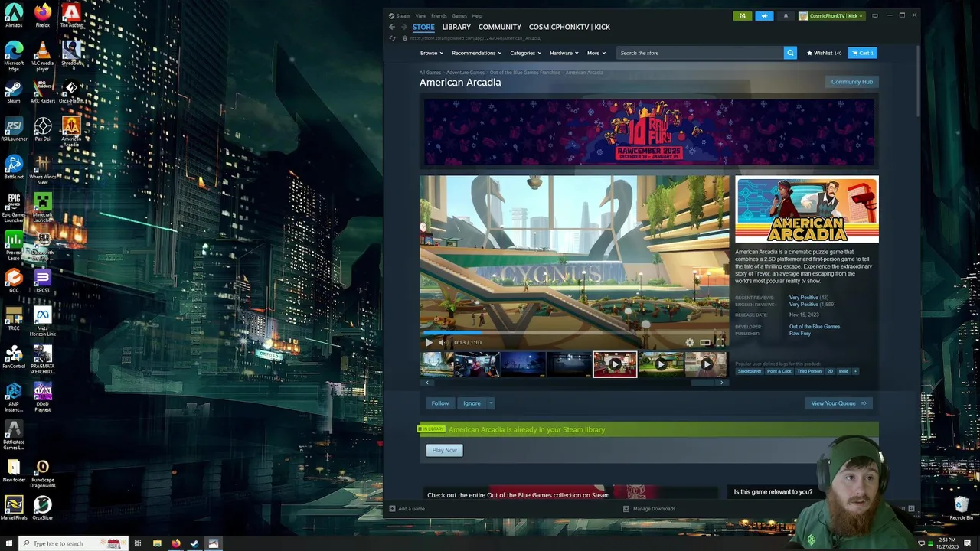Open Aimlabs desktop shortcut
980x551 pixels.
coord(14,15)
